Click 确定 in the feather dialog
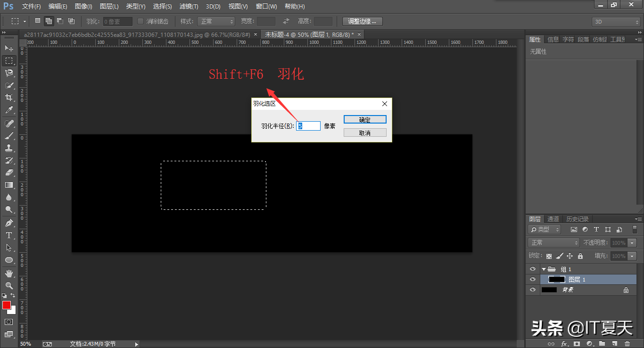Image resolution: width=644 pixels, height=348 pixels. click(x=365, y=120)
